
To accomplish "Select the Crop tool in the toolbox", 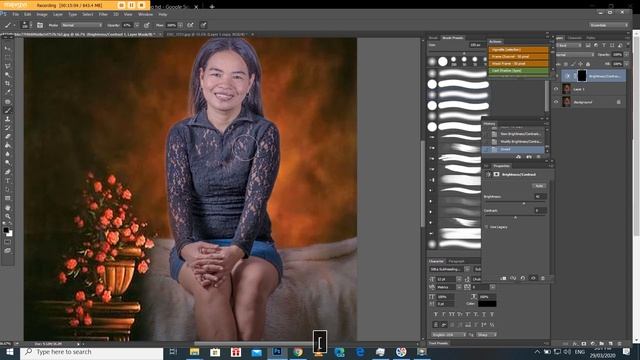I will tap(7, 83).
